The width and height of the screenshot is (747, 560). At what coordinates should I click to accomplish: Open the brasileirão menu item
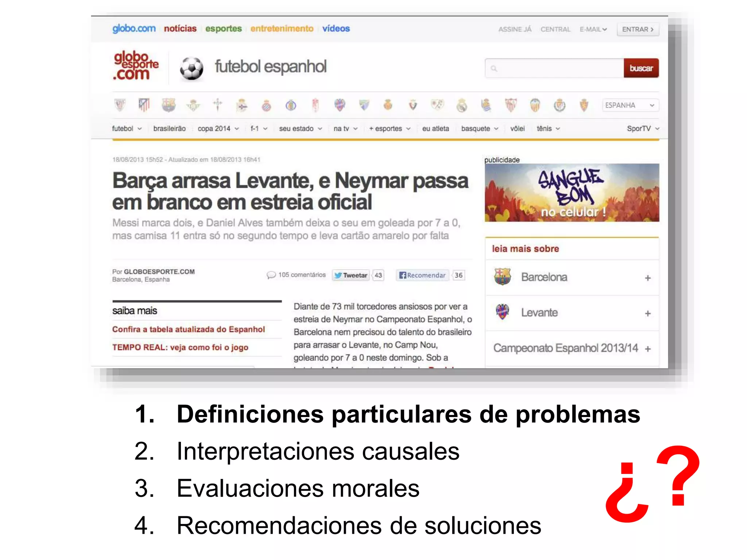click(x=169, y=128)
